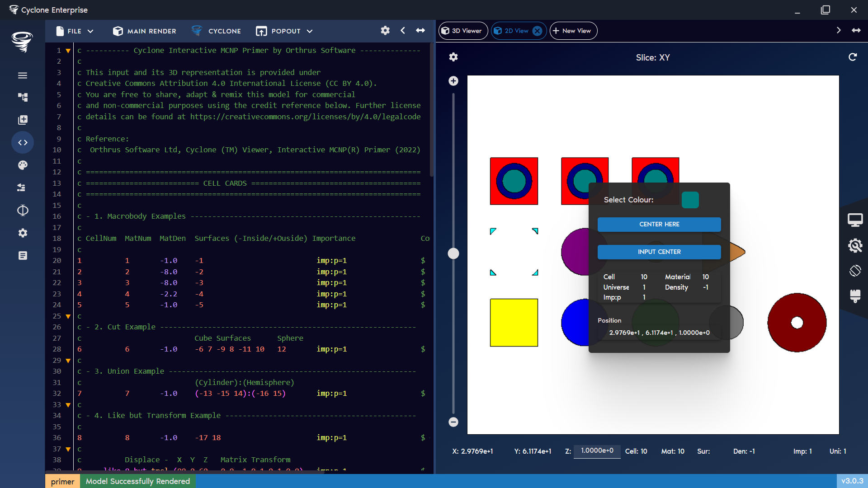Select the primer tab at the bottom
This screenshot has width=868, height=488.
coord(62,481)
